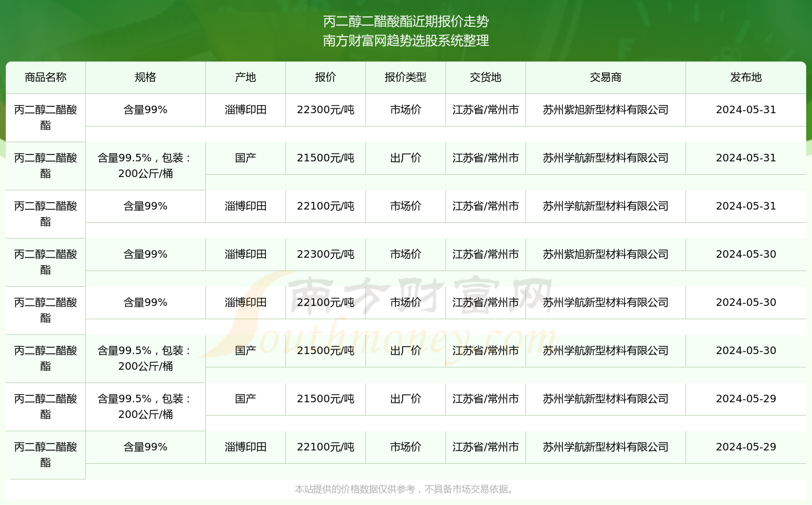Click 市场价 type in 2024-05-30 学航 row

tap(405, 302)
